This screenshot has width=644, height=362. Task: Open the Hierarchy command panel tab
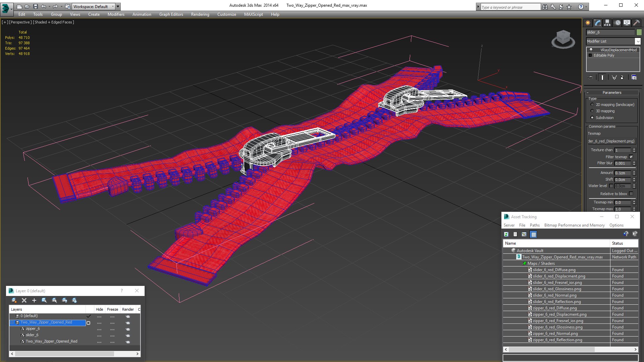[607, 23]
